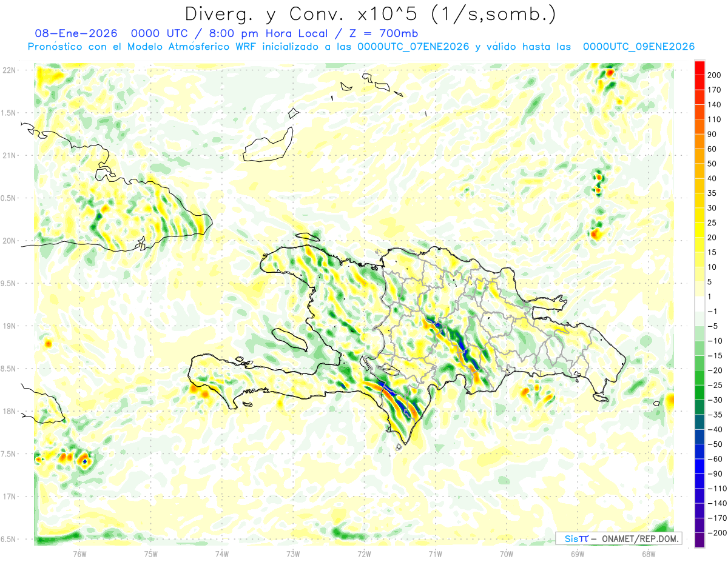Click the 19N latitude axis label
The image size is (728, 562).
pos(9,326)
